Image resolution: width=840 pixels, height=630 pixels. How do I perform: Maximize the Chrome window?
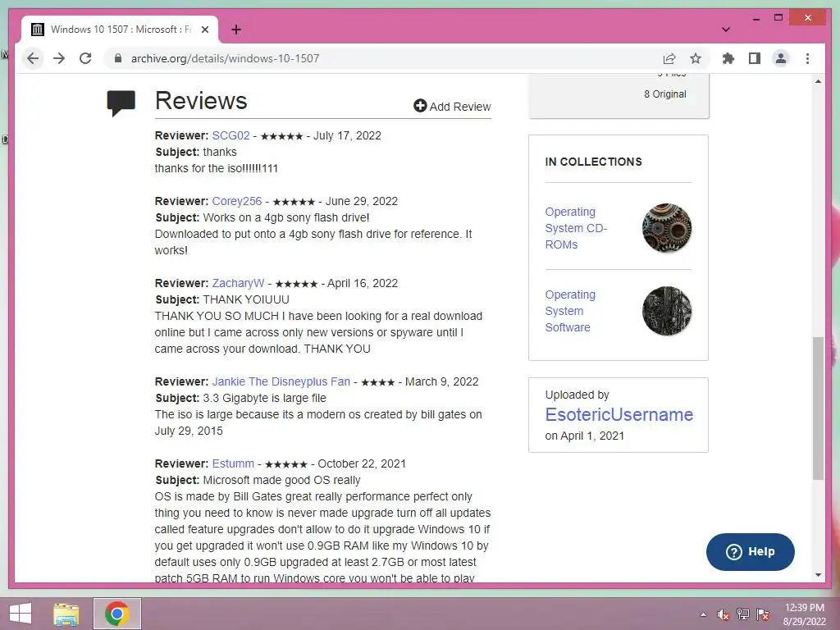(x=778, y=18)
